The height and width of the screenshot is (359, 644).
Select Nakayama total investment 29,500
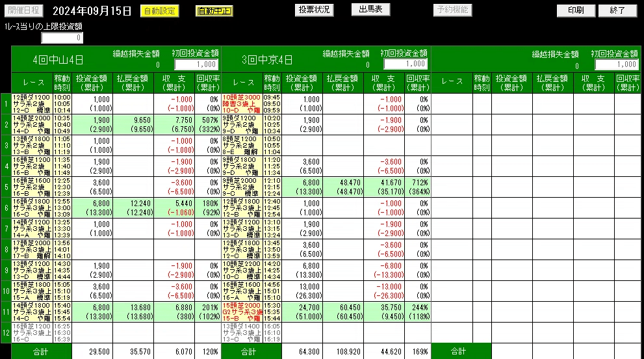pyautogui.click(x=92, y=352)
